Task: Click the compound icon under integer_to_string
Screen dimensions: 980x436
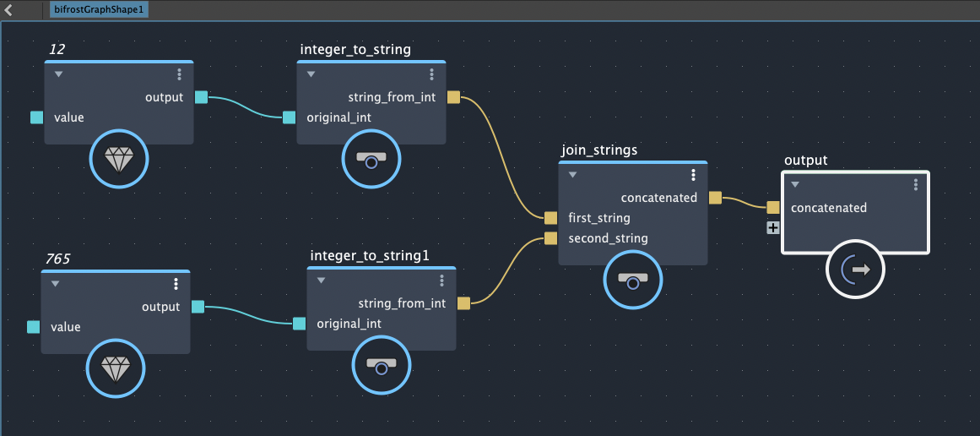Action: 371,160
